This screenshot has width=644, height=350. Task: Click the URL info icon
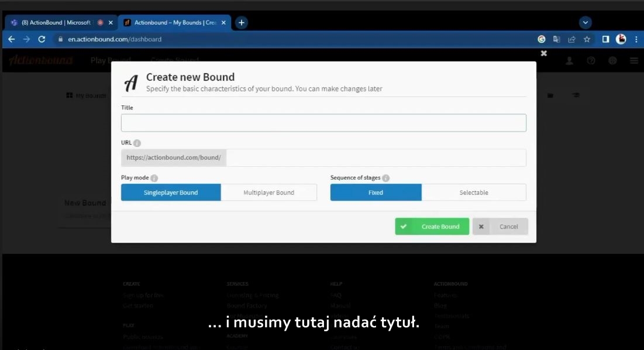coord(137,143)
